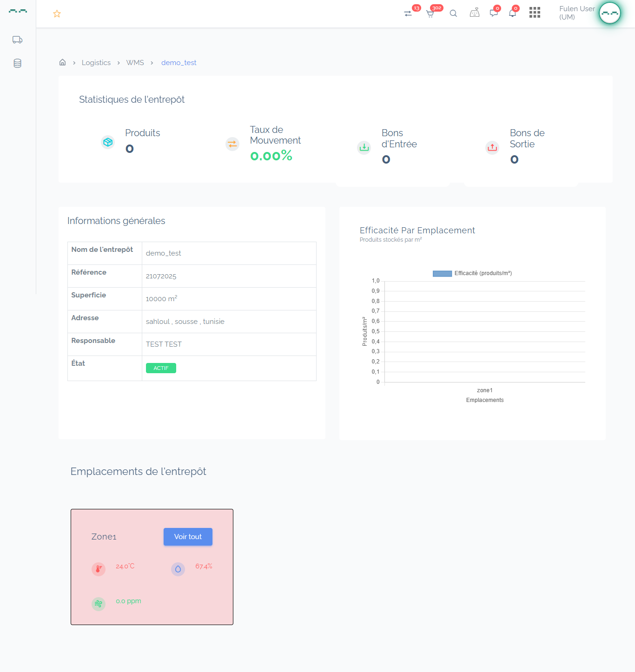This screenshot has height=672, width=635.
Task: Open the truck logistics sidebar icon
Action: tap(17, 40)
